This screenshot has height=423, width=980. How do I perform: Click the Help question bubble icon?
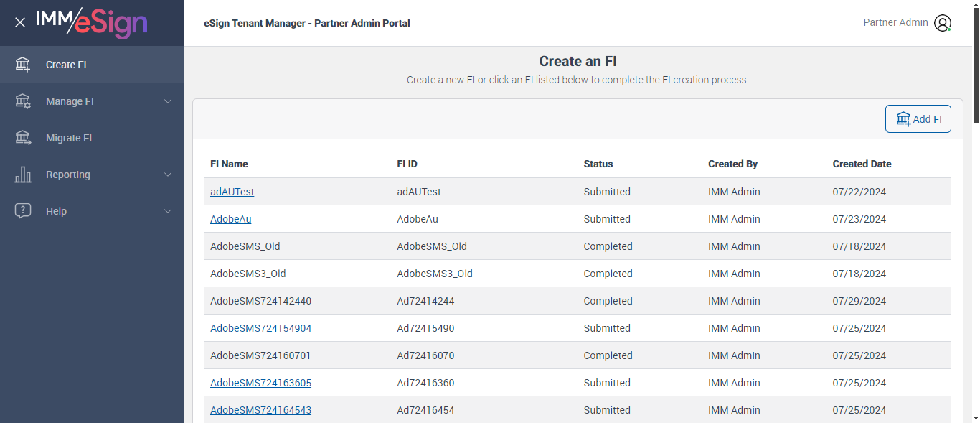click(23, 211)
